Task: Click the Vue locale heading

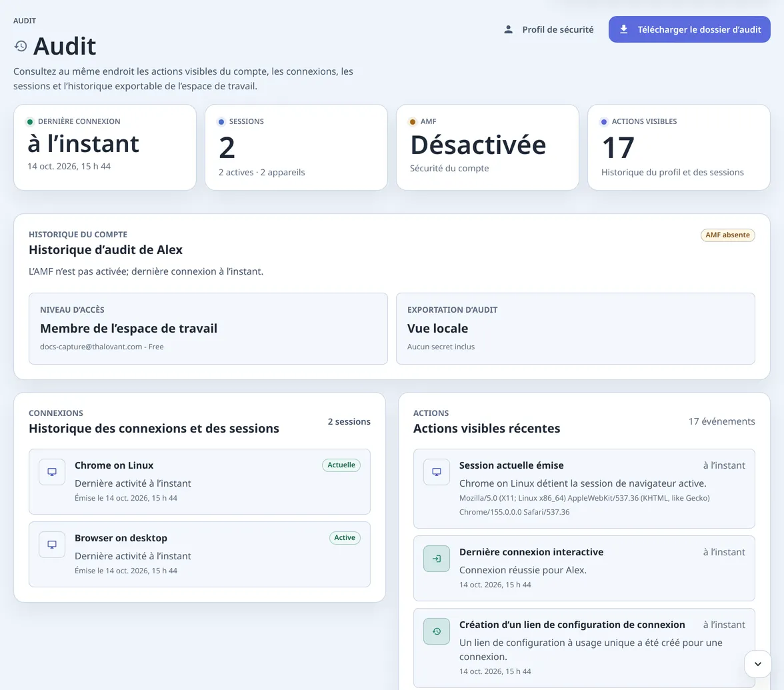Action: click(437, 329)
